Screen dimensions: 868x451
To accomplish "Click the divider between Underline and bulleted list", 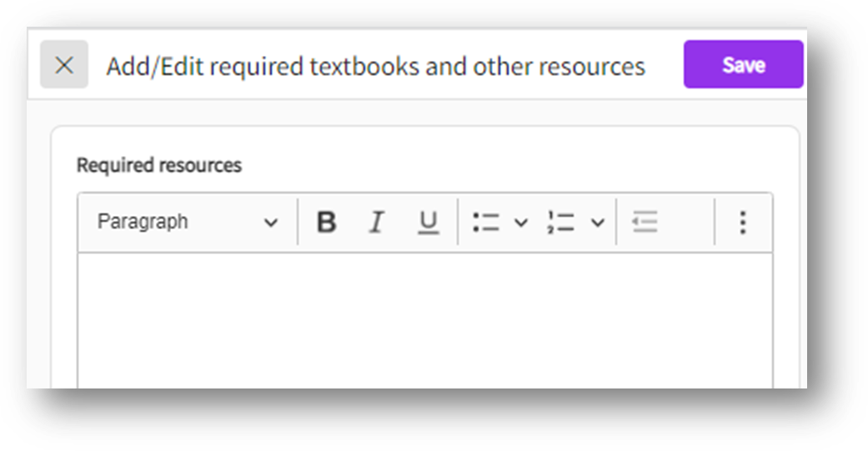I will [x=458, y=223].
